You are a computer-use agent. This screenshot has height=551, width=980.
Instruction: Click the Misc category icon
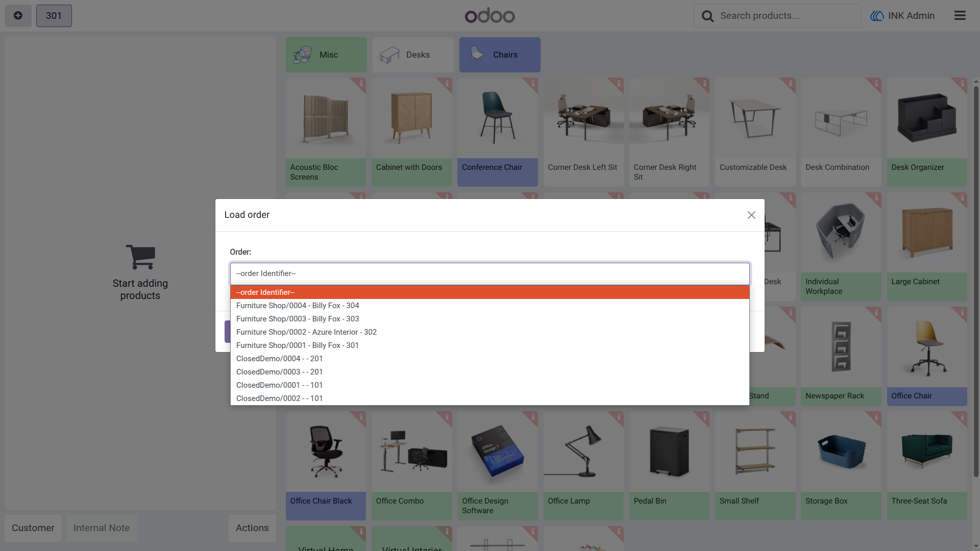pyautogui.click(x=303, y=55)
